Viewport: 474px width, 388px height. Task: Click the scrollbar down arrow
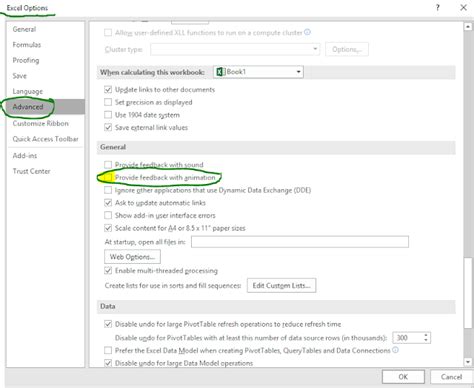click(468, 362)
